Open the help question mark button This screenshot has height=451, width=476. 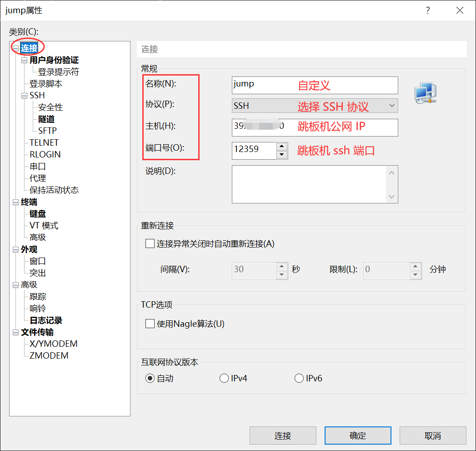pos(428,10)
